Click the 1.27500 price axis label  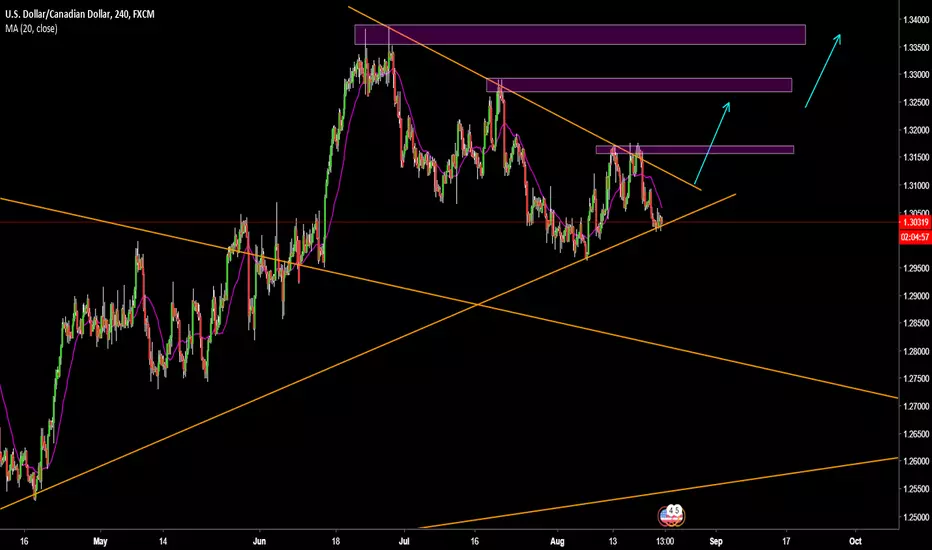pos(915,379)
